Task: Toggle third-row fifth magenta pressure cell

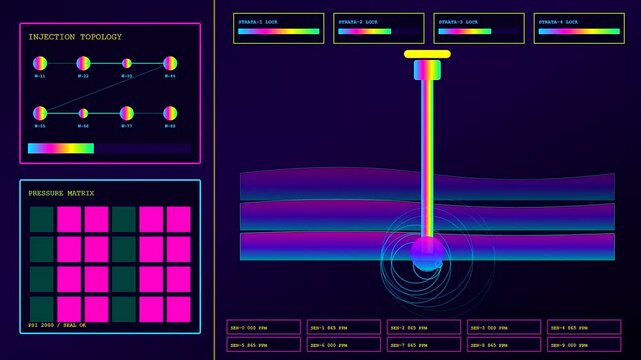Action: click(x=151, y=279)
